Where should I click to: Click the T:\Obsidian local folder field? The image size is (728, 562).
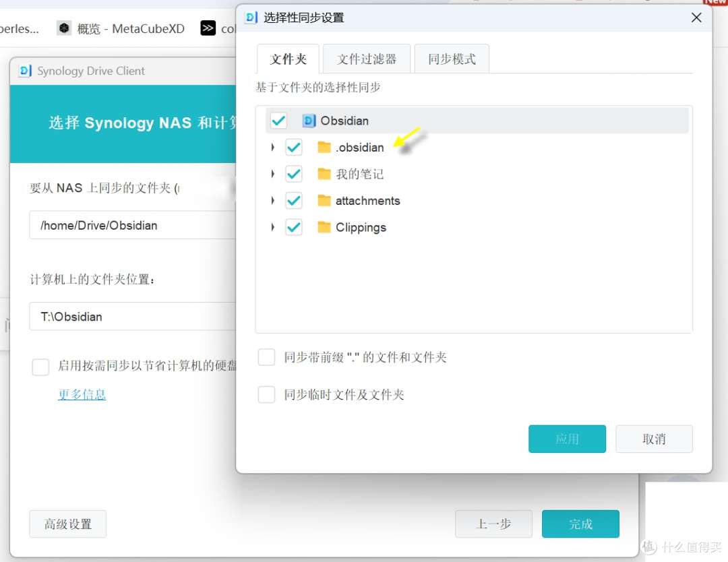point(133,317)
